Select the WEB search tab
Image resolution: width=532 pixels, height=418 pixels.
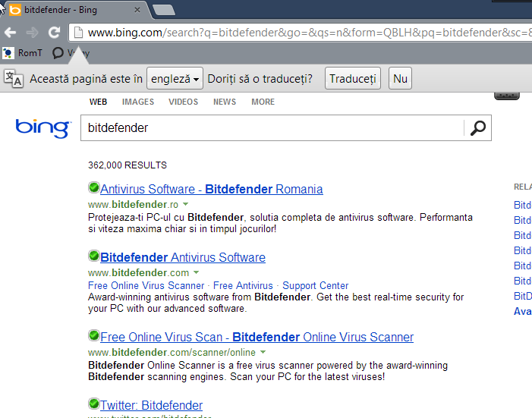(x=99, y=102)
